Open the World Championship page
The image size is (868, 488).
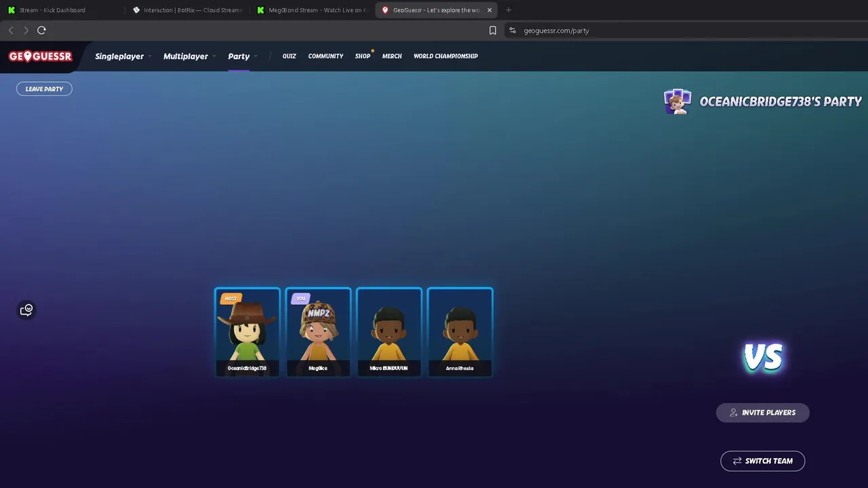click(446, 56)
